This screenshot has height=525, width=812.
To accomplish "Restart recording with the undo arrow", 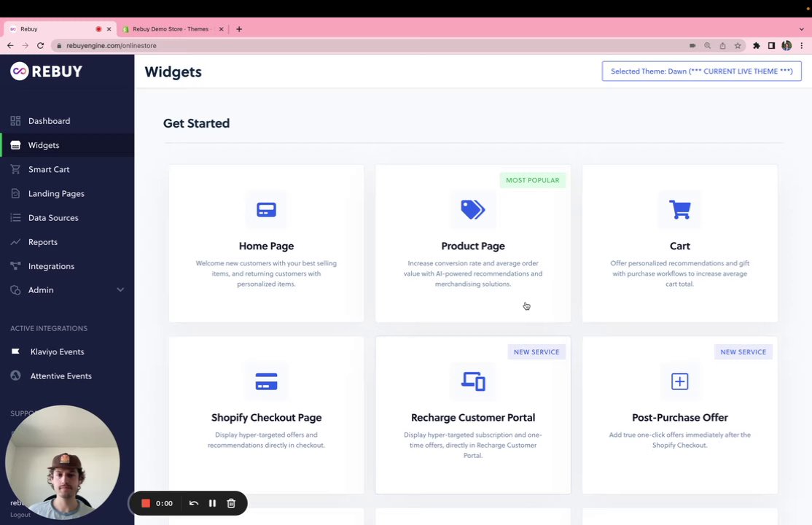I will pyautogui.click(x=194, y=503).
